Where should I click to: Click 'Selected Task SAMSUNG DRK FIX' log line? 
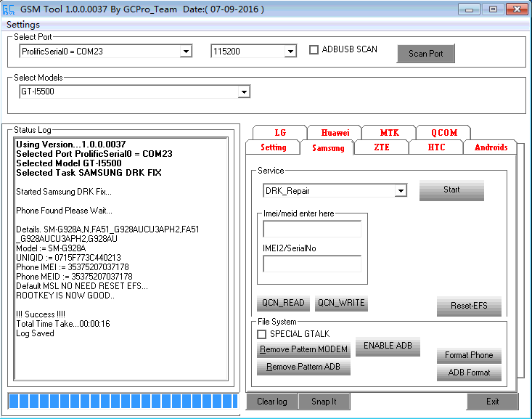click(89, 173)
